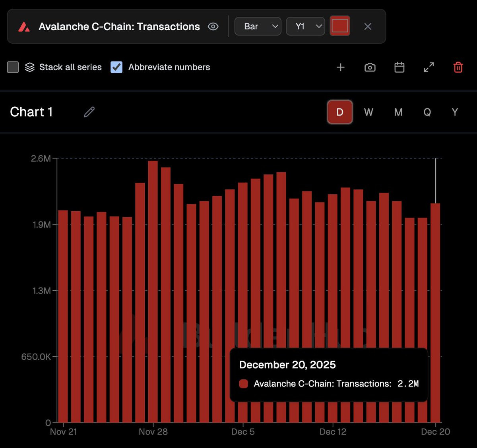
Task: Click the tallest bar near Nov 28
Action: pos(153,292)
